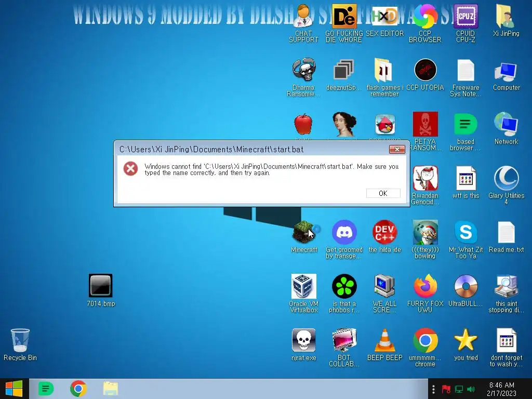Screen dimensions: 532x399
Task: Click the red apple desktop icon
Action: coord(303,124)
